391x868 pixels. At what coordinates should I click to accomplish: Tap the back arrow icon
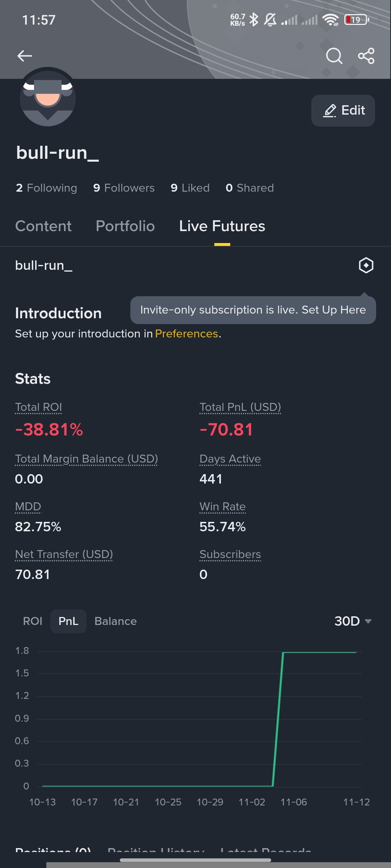(x=25, y=56)
